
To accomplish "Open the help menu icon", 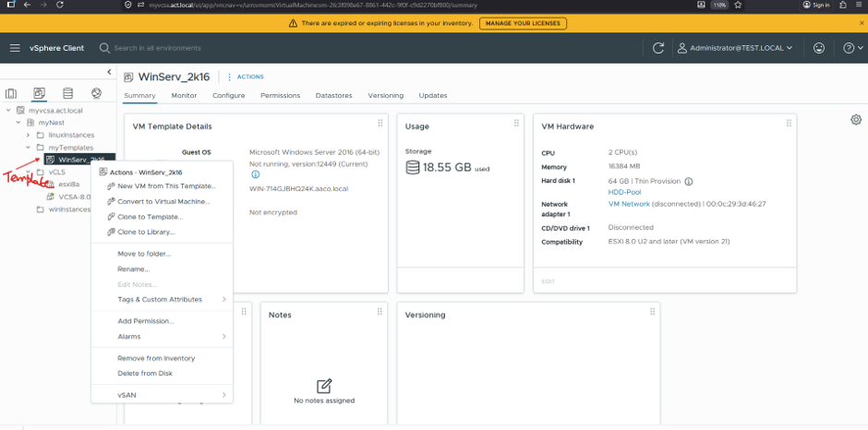I will 853,48.
